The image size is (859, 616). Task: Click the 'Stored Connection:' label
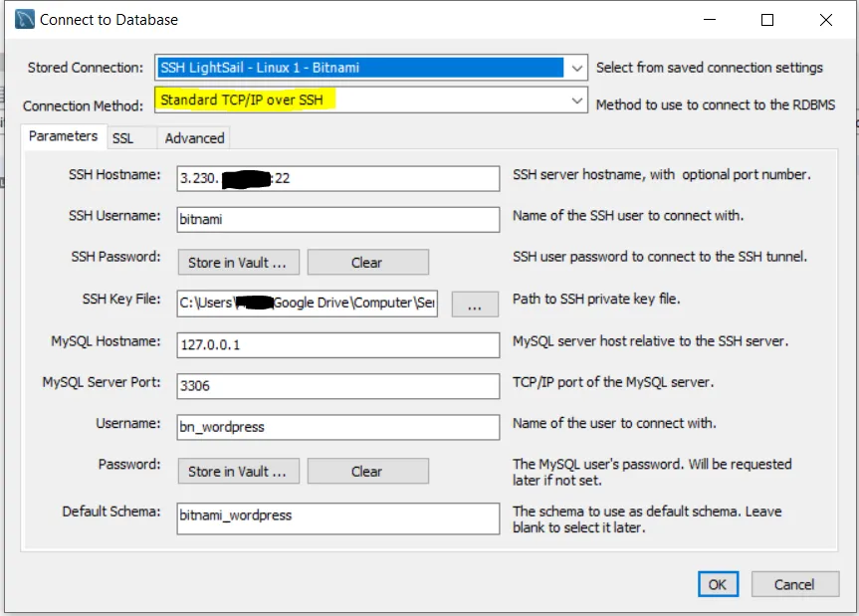[x=86, y=68]
